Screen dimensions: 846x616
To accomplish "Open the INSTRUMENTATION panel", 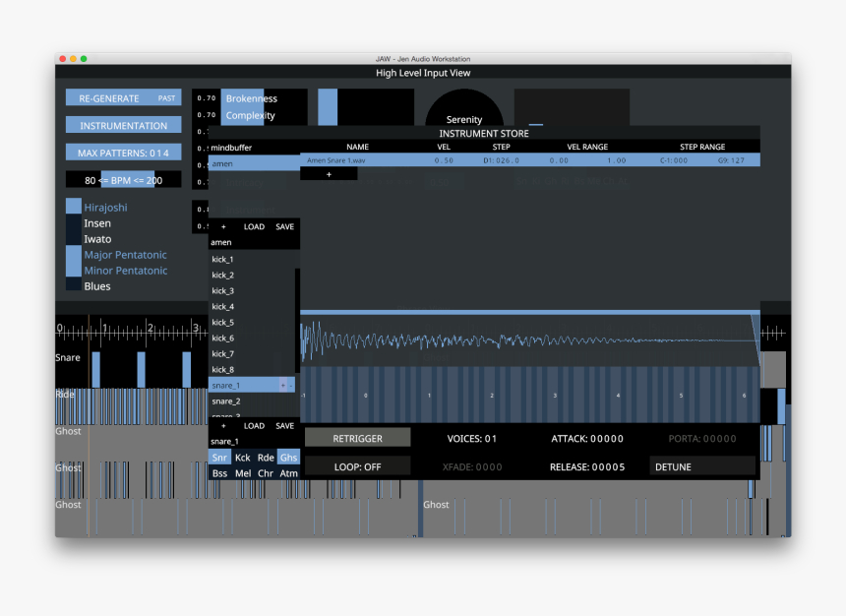I will [x=123, y=126].
